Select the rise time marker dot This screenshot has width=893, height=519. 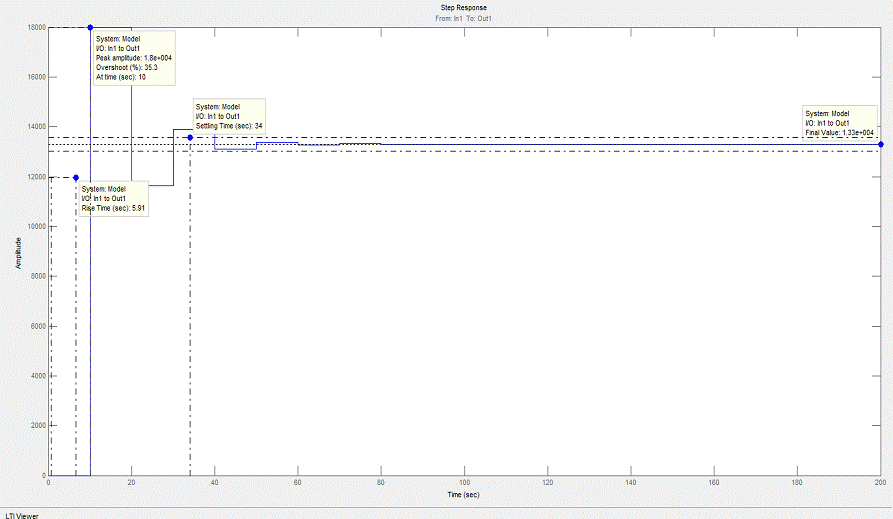76,178
